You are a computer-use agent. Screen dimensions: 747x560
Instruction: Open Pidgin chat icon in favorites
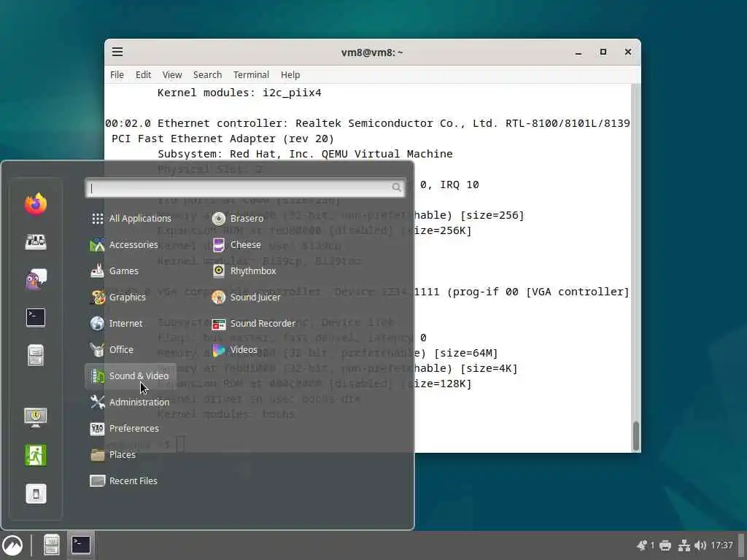point(36,279)
